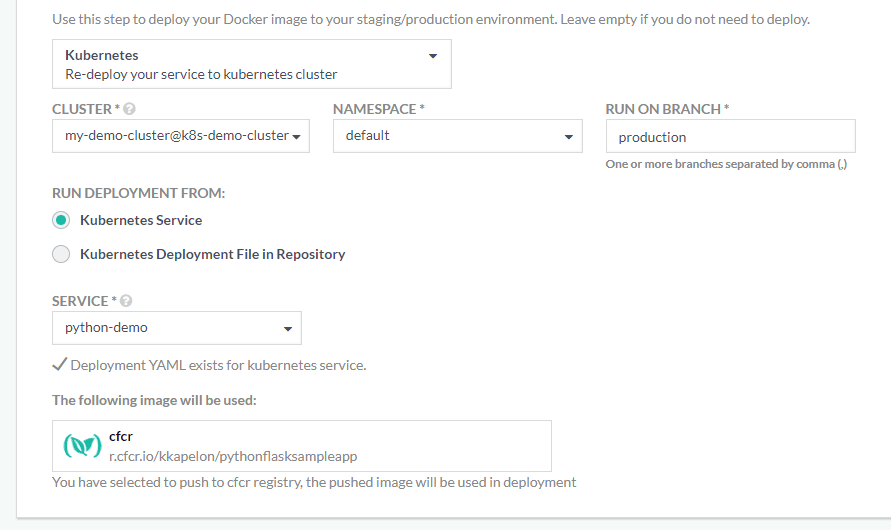
Task: Click the Deployment YAML exists checkmark icon
Action: click(59, 365)
